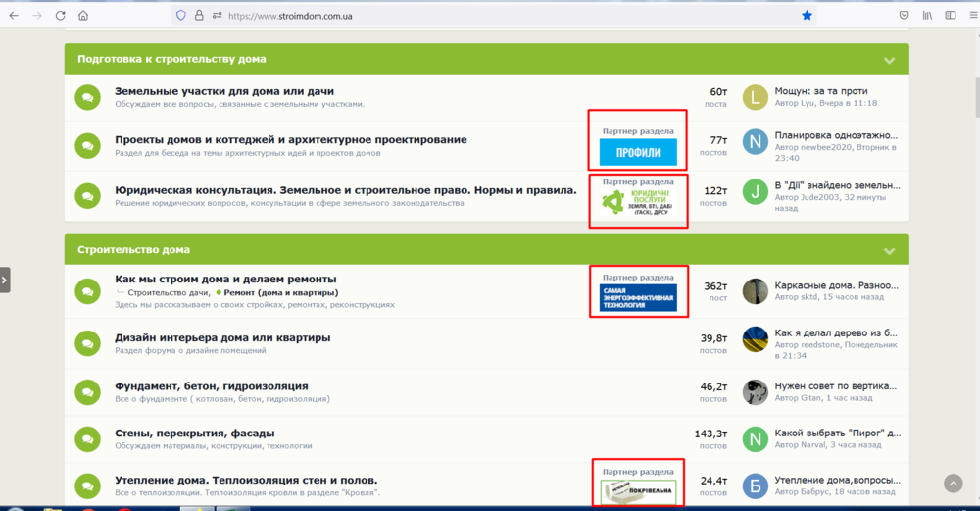980x511 pixels.
Task: Click the Покрівельна partner banner
Action: click(638, 491)
